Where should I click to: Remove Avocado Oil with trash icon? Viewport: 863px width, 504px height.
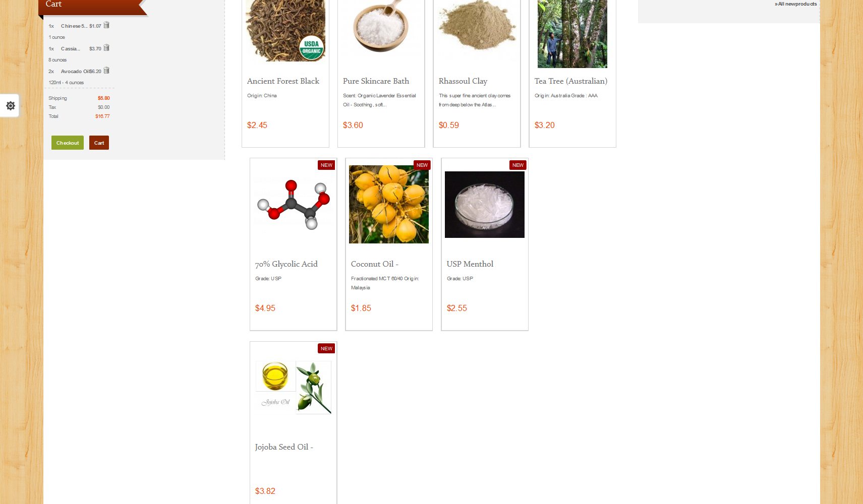click(x=106, y=71)
